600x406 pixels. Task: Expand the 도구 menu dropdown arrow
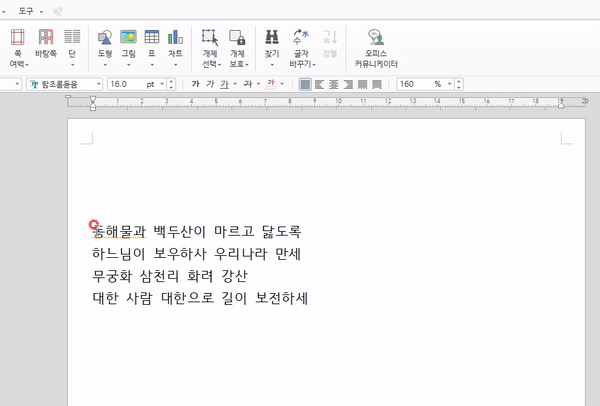(41, 12)
